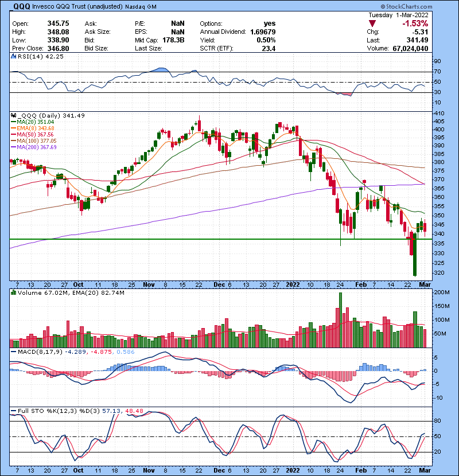Click the Chg value -5.31
The image size is (459, 476).
point(420,32)
